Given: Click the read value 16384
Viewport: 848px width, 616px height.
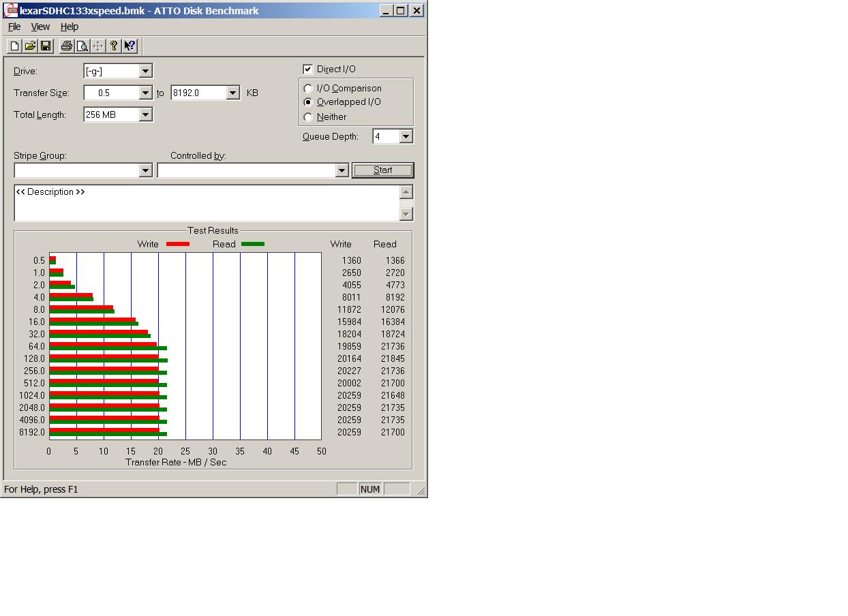Looking at the screenshot, I should click(393, 322).
